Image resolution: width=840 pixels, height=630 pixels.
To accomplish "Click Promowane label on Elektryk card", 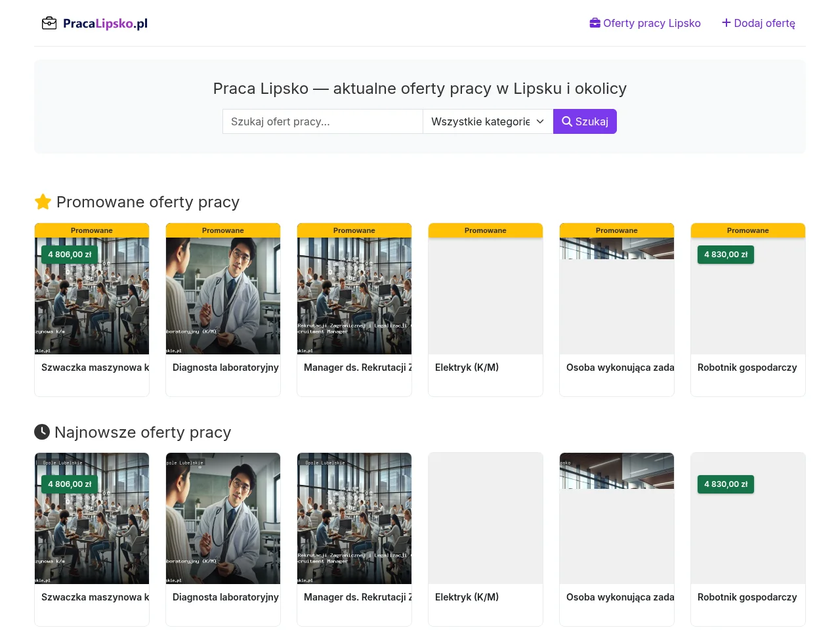I will coord(486,230).
